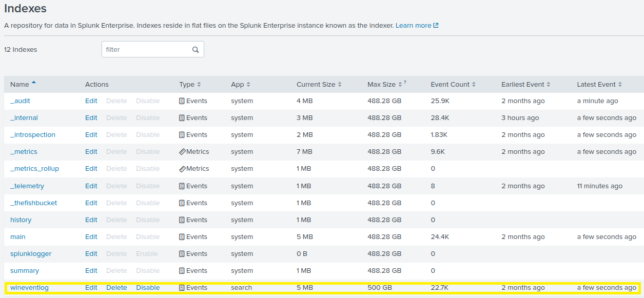Click the 24.4K event count for main
The height and width of the screenshot is (298, 644).
click(x=440, y=237)
